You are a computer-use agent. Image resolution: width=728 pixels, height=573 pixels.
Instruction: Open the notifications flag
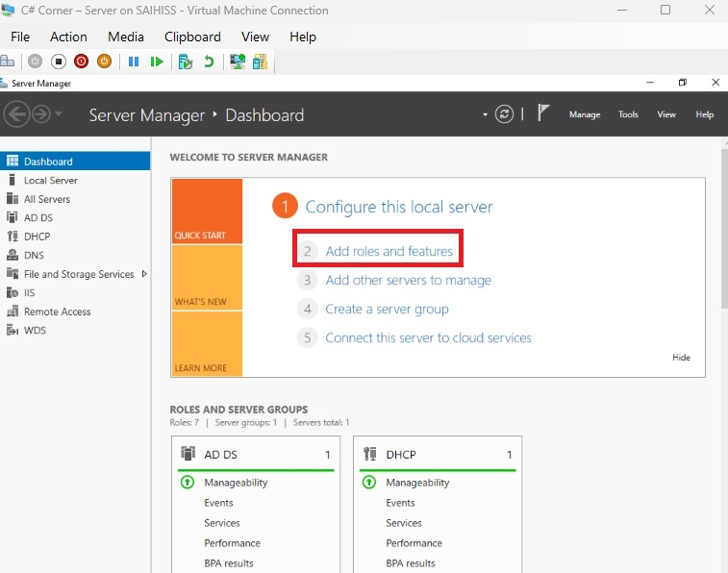click(542, 112)
